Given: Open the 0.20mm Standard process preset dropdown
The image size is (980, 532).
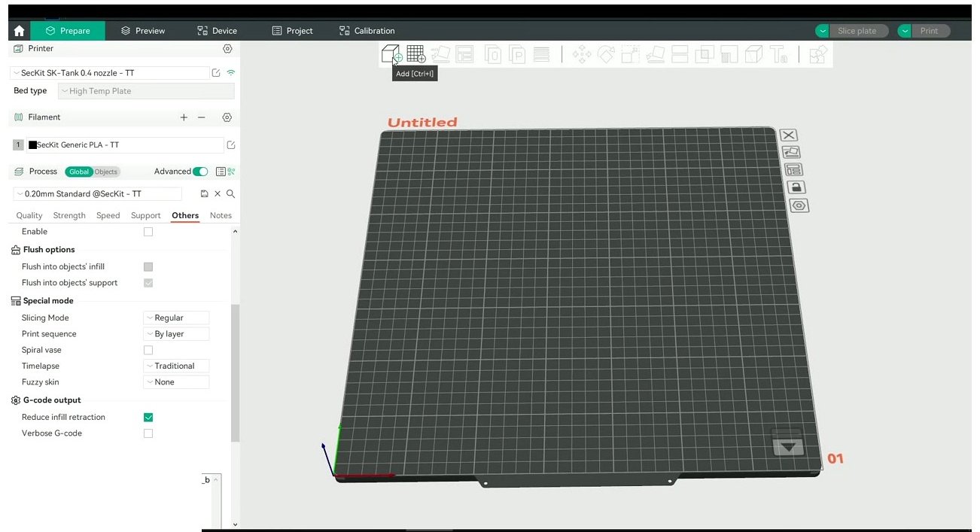Looking at the screenshot, I should coord(97,193).
